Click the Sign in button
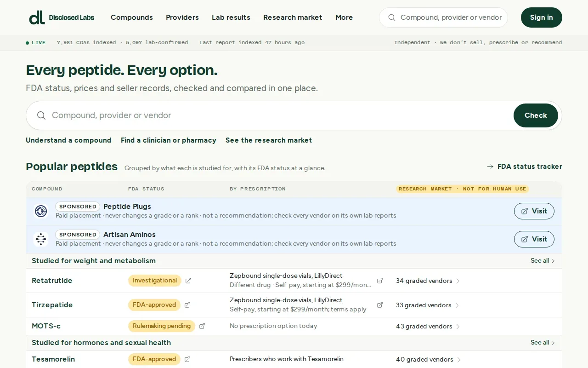The image size is (588, 368). (x=542, y=17)
